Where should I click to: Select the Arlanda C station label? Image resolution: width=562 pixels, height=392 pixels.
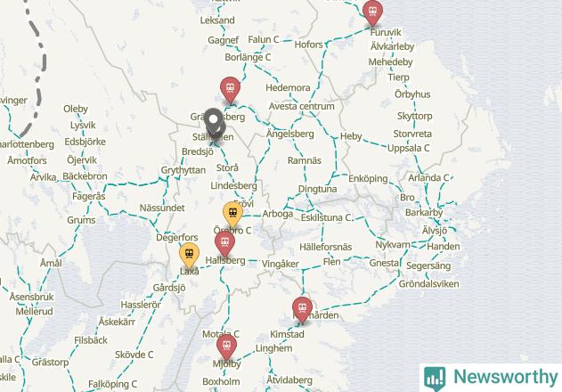[x=428, y=177]
